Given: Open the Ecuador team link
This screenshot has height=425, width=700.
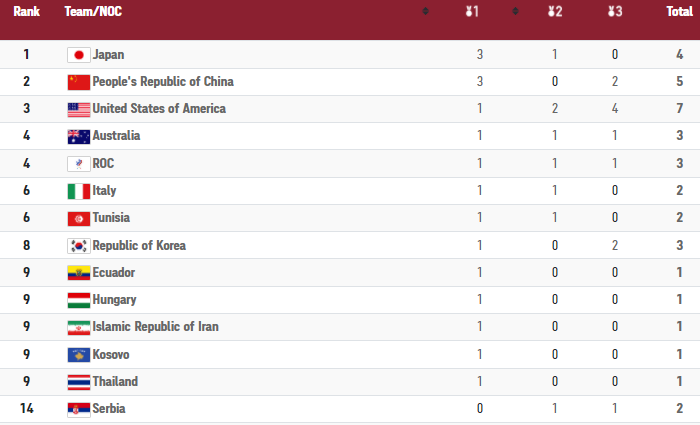Looking at the screenshot, I should click(113, 272).
